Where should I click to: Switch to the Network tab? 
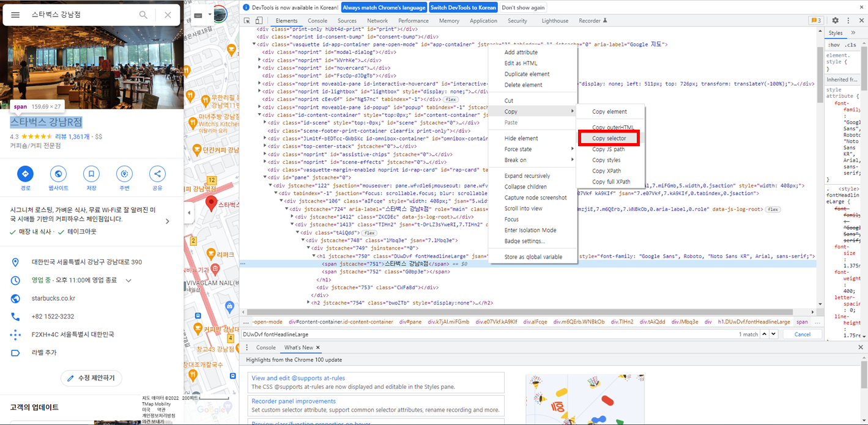click(377, 21)
